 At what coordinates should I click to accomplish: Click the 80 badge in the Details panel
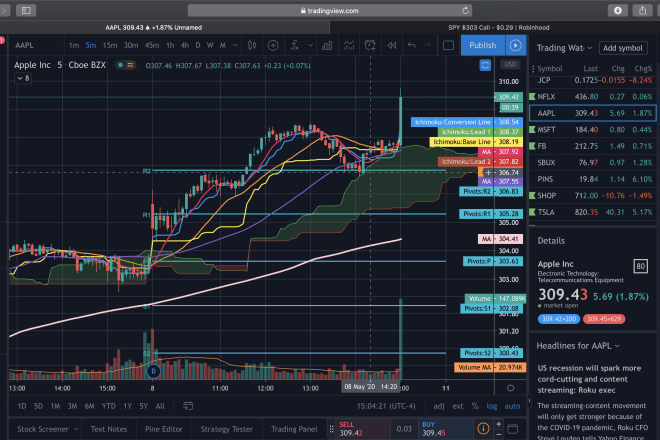[x=640, y=266]
